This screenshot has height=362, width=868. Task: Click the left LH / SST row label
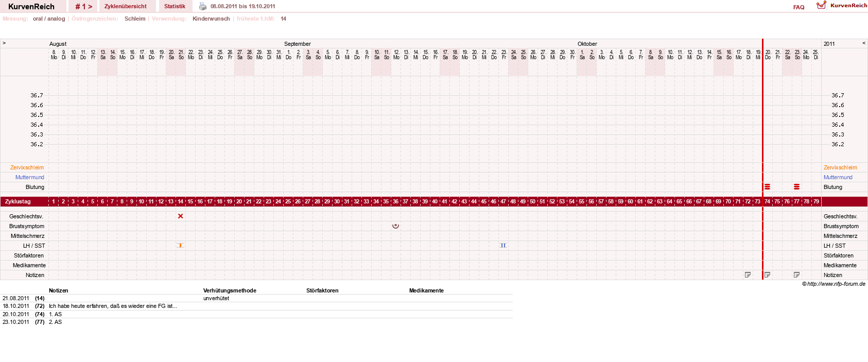click(34, 246)
